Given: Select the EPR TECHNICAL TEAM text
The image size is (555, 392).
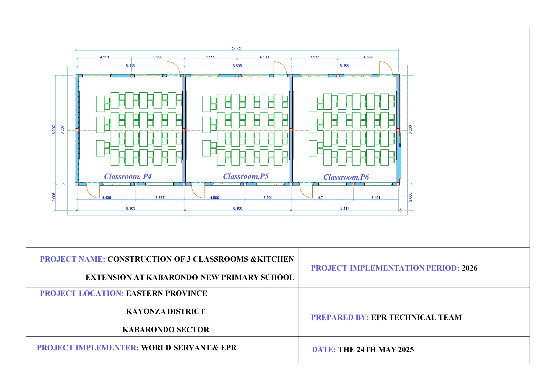Looking at the screenshot, I should click(x=416, y=317).
